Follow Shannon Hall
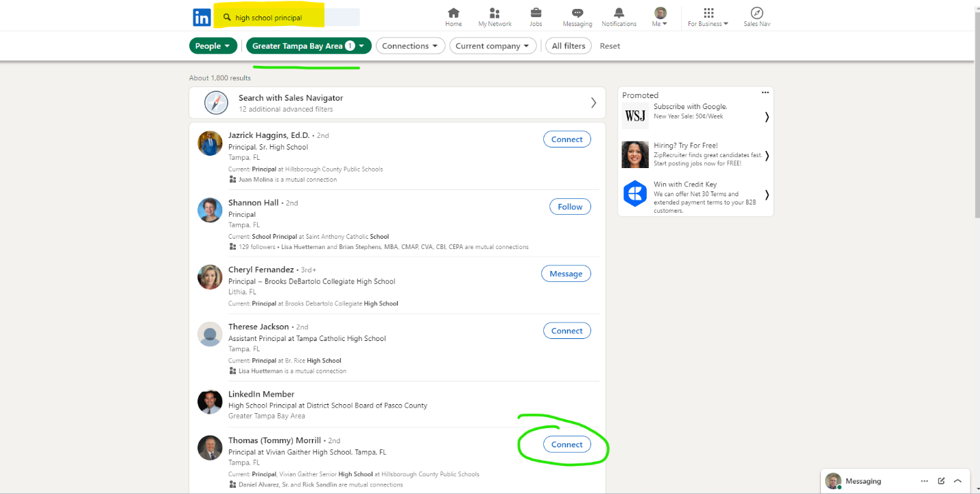980x494 pixels. pyautogui.click(x=570, y=207)
